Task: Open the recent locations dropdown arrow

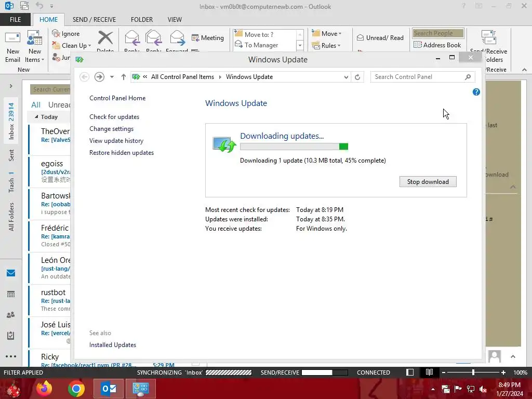Action: [x=112, y=77]
